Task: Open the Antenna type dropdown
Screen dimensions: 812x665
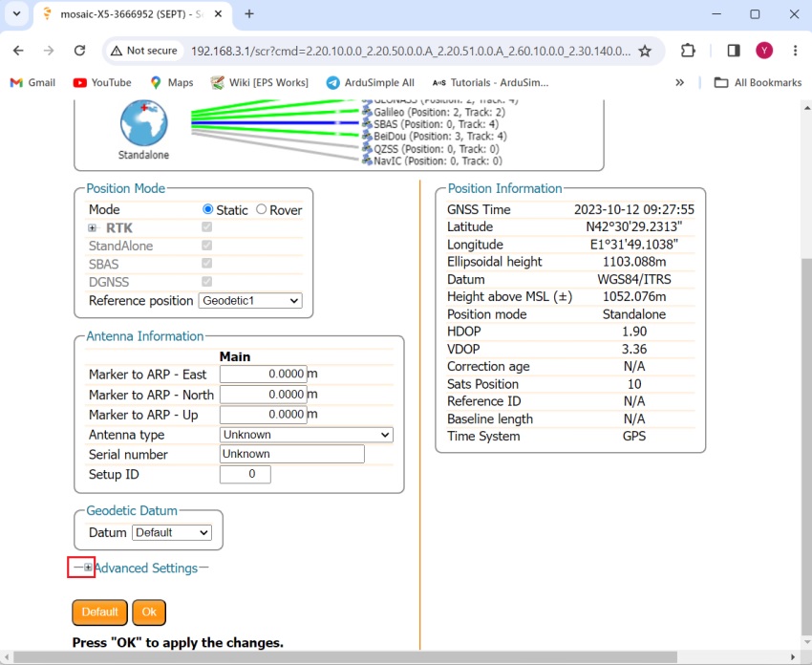Action: 306,435
